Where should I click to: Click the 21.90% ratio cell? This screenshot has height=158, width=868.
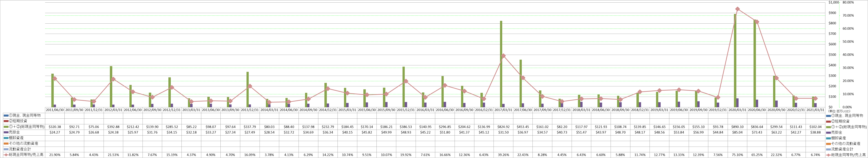coord(55,155)
